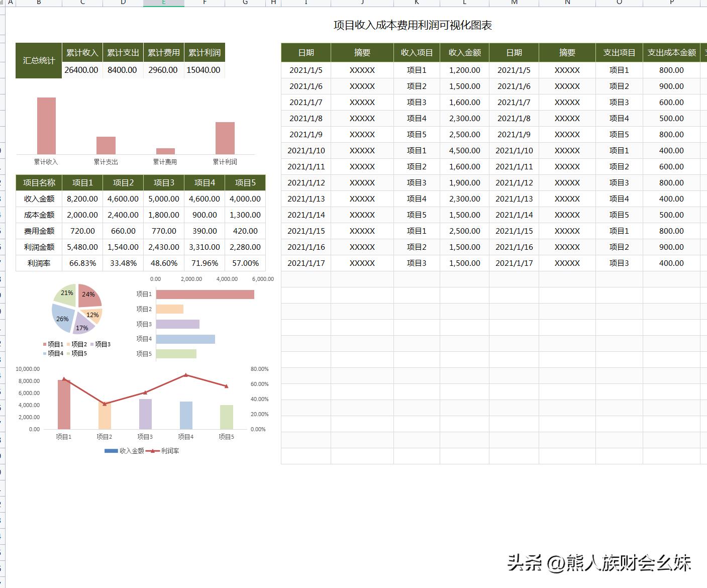Click the worksheet title 项目收入成本费用利润可视化图表

[x=413, y=25]
